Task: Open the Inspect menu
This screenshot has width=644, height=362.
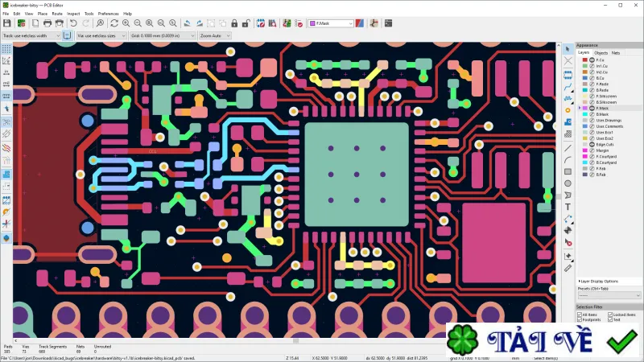Action: tap(73, 14)
